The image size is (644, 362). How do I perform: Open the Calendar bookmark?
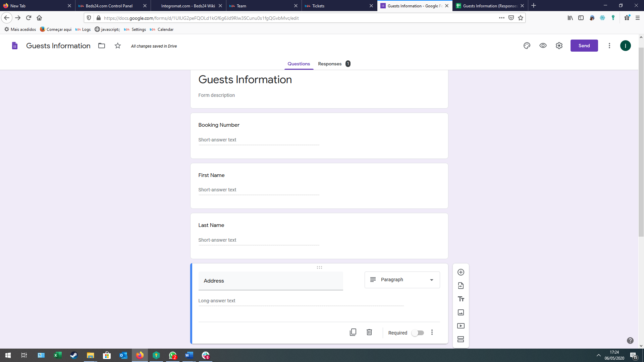[x=162, y=29]
